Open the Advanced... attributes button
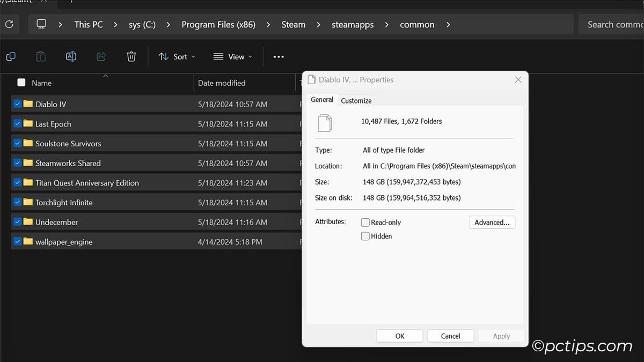 click(x=492, y=222)
